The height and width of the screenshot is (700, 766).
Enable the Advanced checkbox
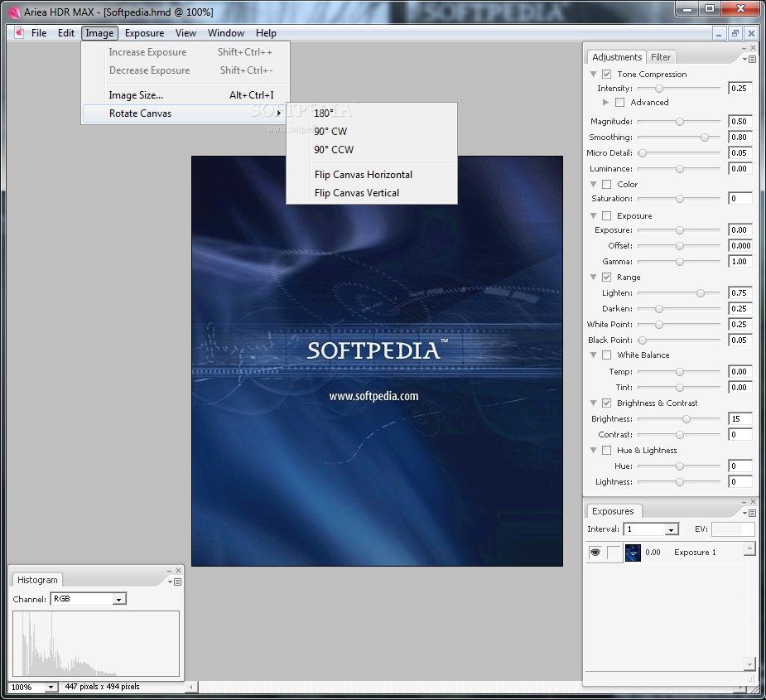620,102
